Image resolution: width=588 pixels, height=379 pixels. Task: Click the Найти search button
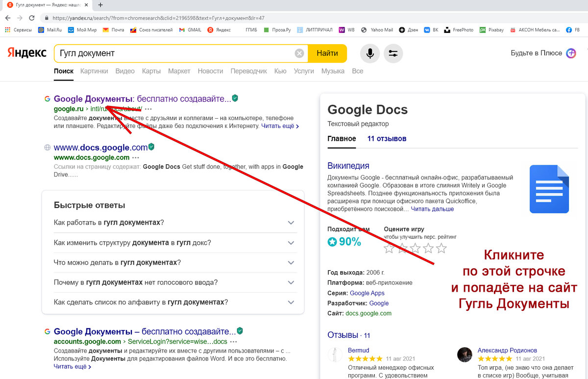pyautogui.click(x=327, y=53)
